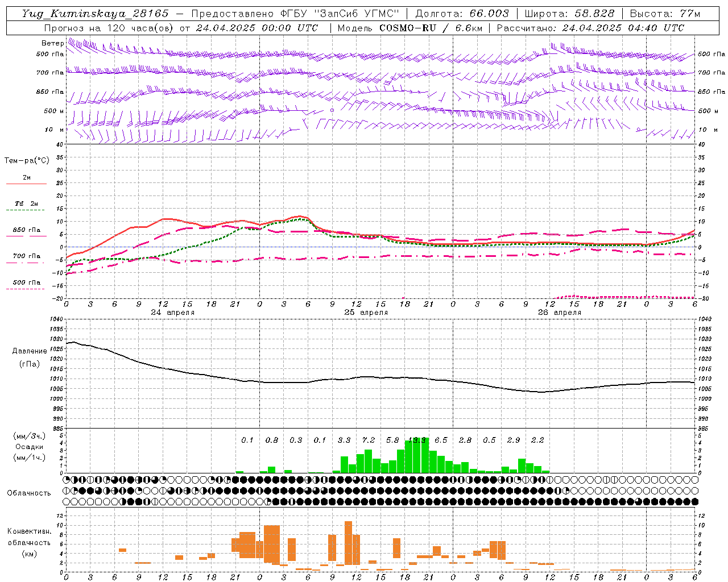
Task: Click the 13.3 precipitation total value
Action: 417,440
